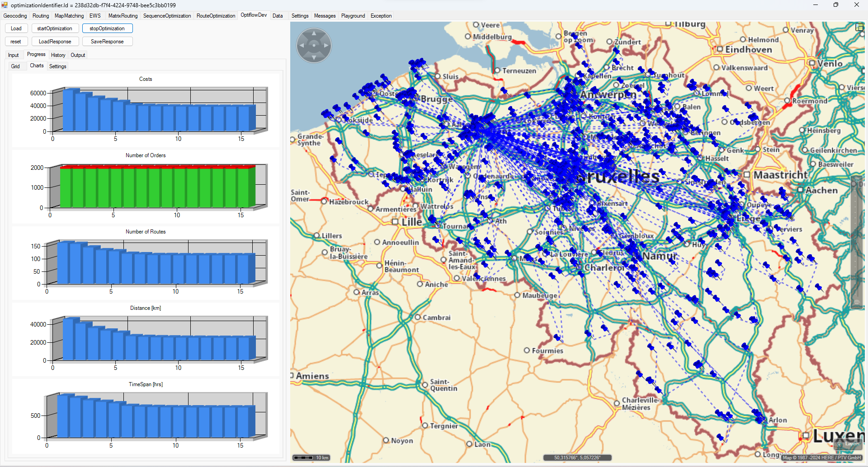The width and height of the screenshot is (868, 467).
Task: Click the SaveResponse button
Action: 107,42
